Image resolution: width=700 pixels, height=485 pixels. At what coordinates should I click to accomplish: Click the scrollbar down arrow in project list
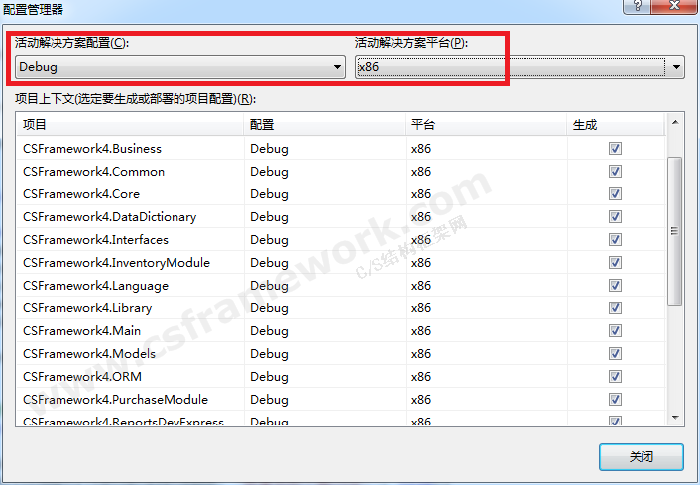click(x=674, y=417)
